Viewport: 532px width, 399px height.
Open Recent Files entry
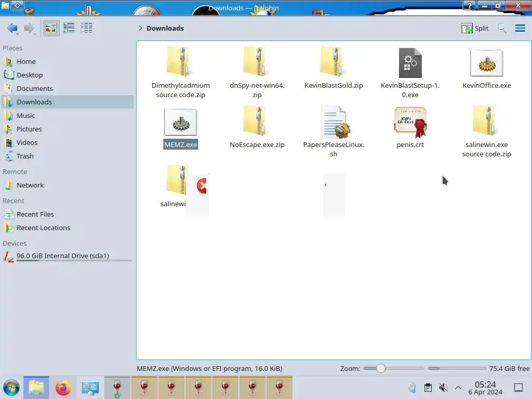pyautogui.click(x=67, y=215)
